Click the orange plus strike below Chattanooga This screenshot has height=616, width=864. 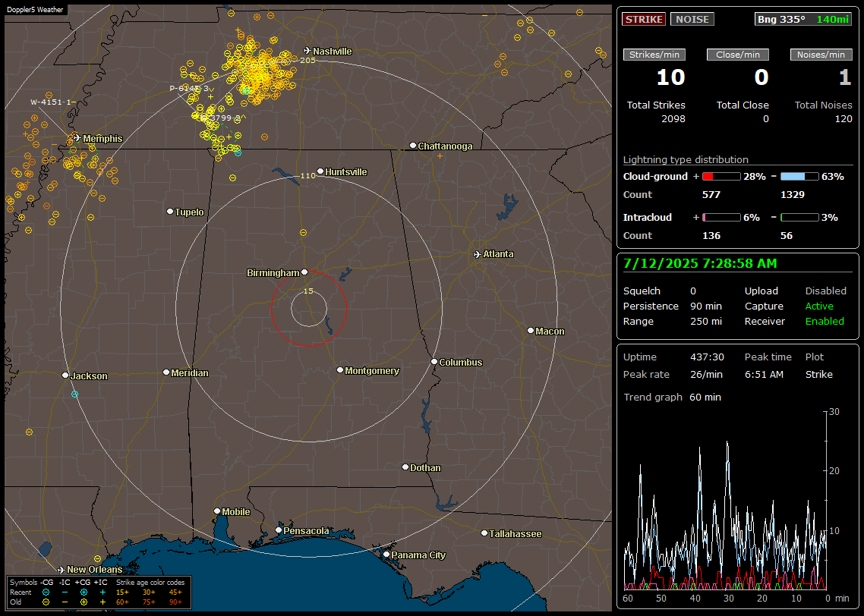pos(440,156)
